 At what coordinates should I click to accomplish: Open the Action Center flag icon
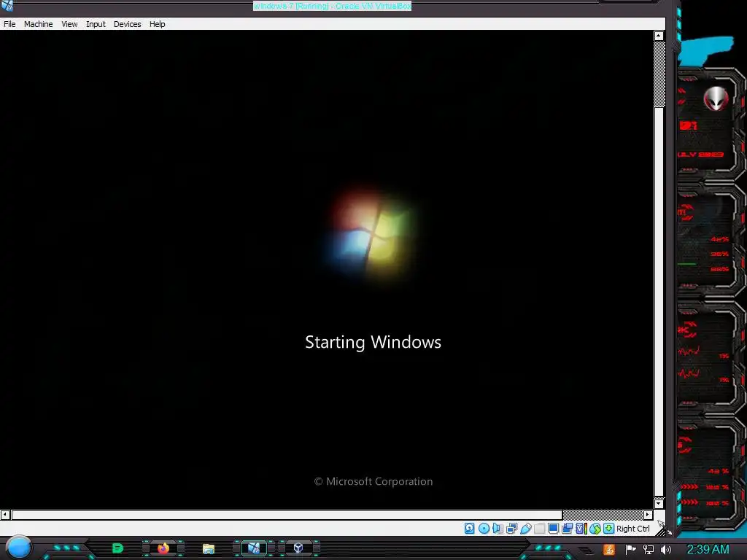630,550
